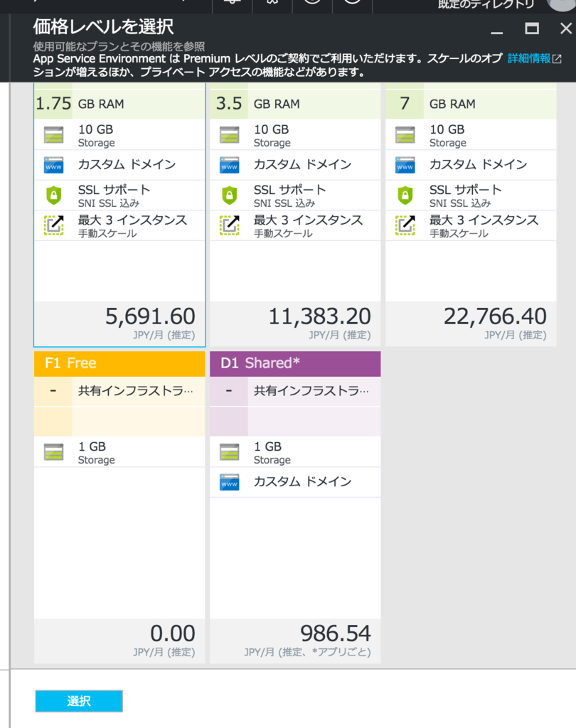
Task: Click the storage icon in the D1 Shared card
Action: coord(230,451)
